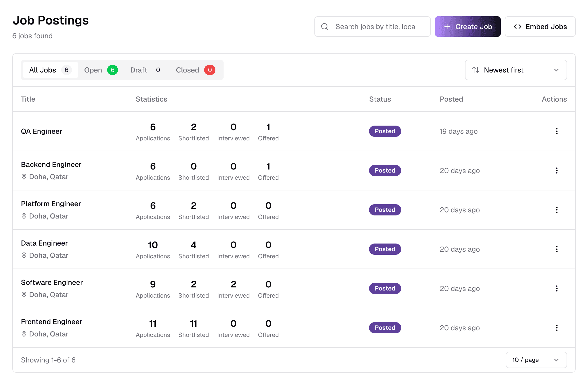
Task: Click the Statistics column header
Action: click(151, 99)
